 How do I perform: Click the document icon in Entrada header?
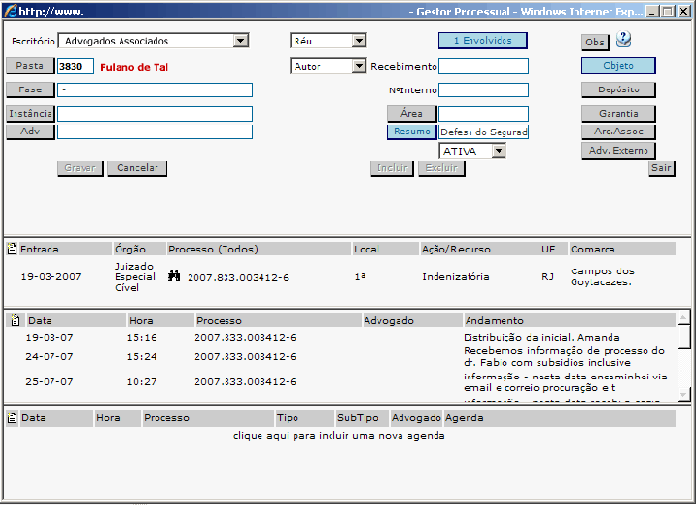tap(11, 248)
